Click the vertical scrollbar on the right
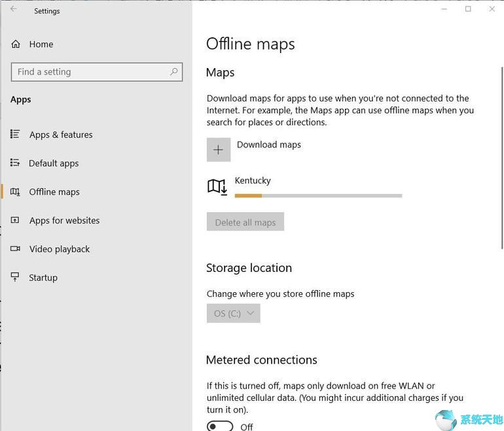 tap(502, 158)
